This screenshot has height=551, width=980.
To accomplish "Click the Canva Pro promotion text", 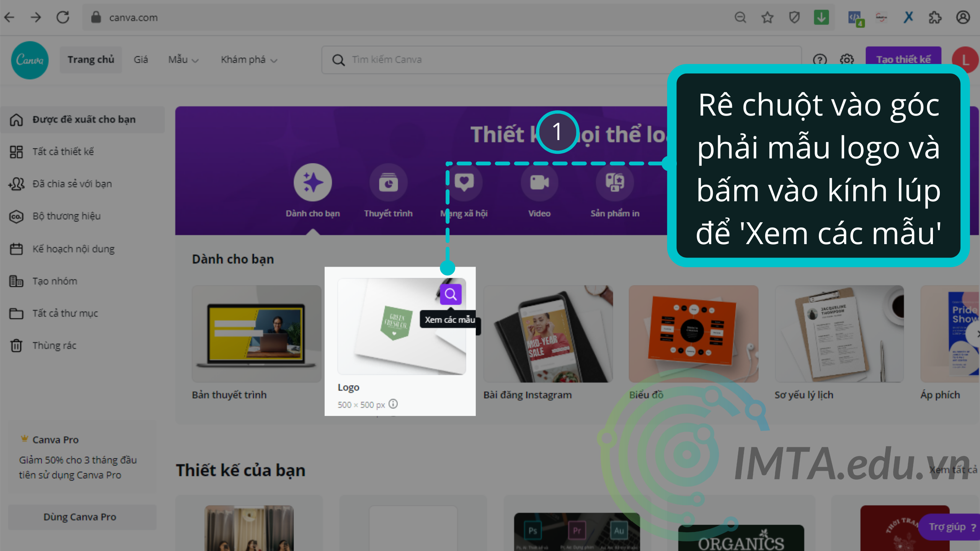I will point(78,467).
